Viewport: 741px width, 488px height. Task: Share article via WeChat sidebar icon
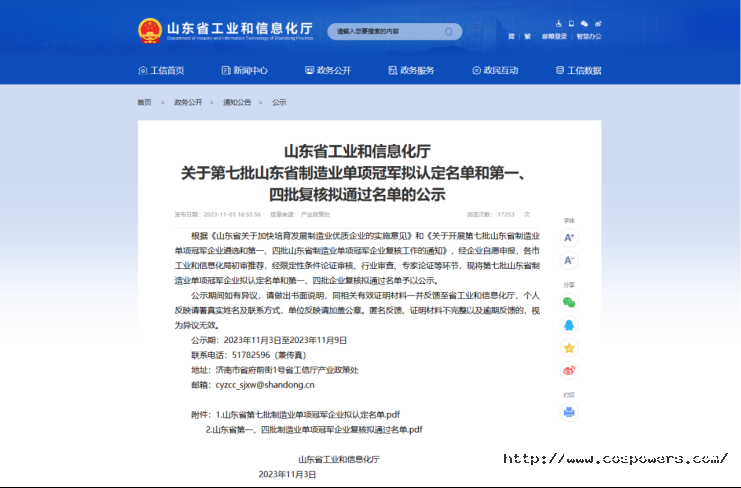click(569, 300)
